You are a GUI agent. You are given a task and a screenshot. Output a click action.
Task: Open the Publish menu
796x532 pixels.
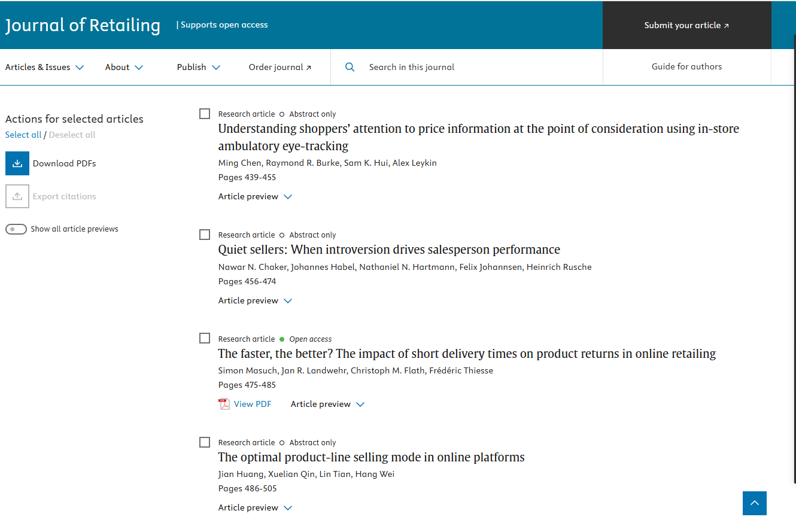point(198,67)
